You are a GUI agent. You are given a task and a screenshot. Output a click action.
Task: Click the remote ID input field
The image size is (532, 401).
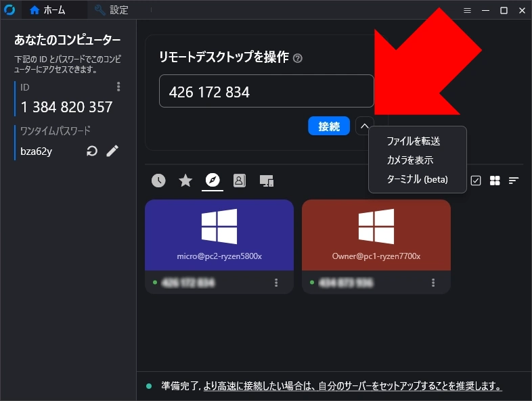[x=267, y=91]
